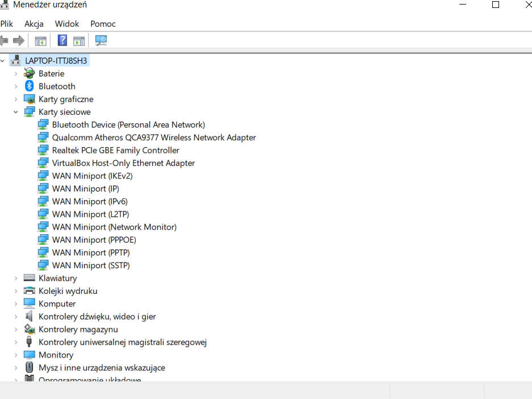This screenshot has height=399, width=532.
Task: Select WAN Miniport (PPPOE) entry
Action: [x=94, y=240]
